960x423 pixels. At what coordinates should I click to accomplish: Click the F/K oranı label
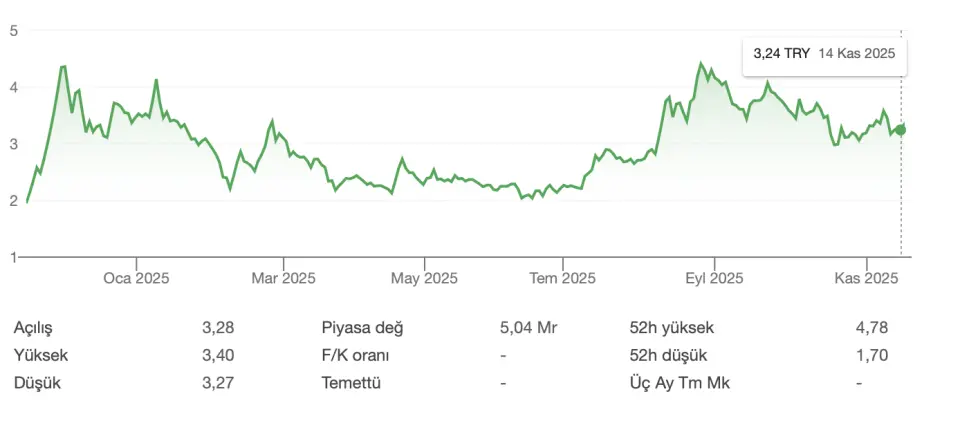356,355
